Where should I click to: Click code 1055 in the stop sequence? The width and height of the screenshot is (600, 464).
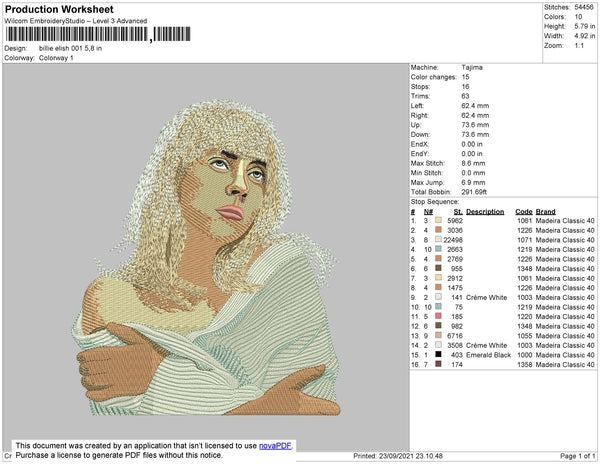click(x=525, y=336)
